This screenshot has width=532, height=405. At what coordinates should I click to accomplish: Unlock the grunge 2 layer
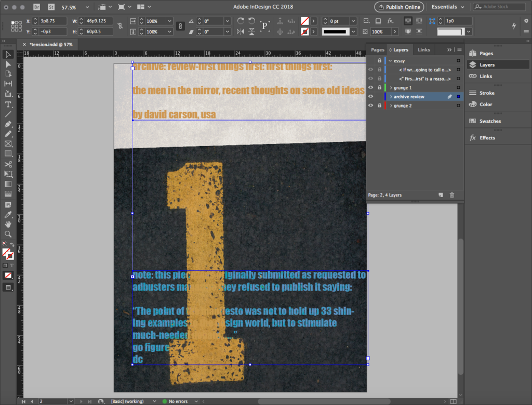coord(380,106)
